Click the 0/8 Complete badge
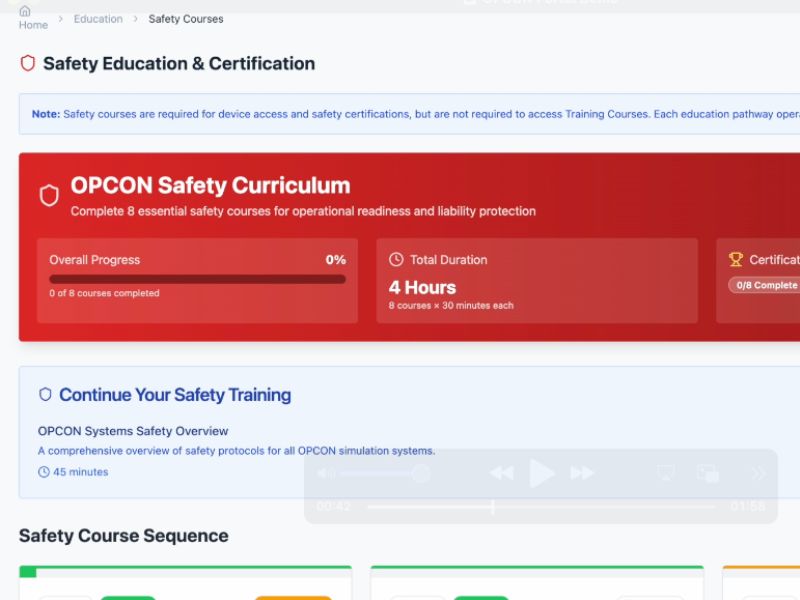Image resolution: width=800 pixels, height=600 pixels. click(766, 285)
